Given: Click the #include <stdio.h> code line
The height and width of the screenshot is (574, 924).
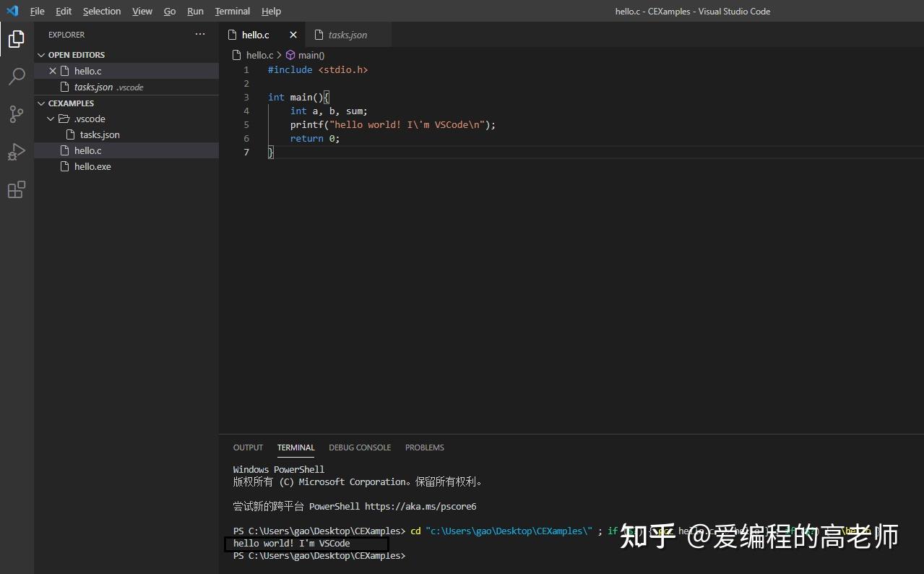Looking at the screenshot, I should coord(318,70).
